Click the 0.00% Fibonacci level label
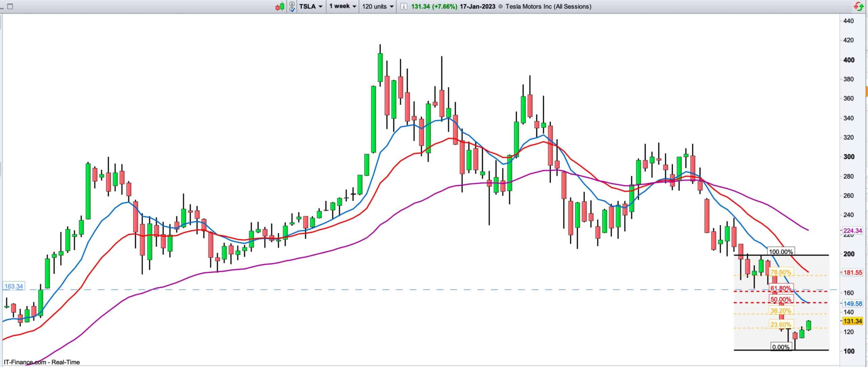The image size is (868, 367). click(x=781, y=347)
